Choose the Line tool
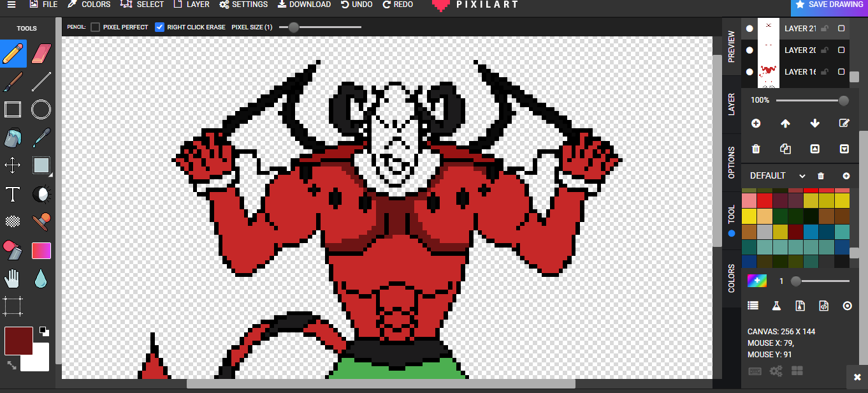Screen dimensions: 868x393 tap(41, 82)
